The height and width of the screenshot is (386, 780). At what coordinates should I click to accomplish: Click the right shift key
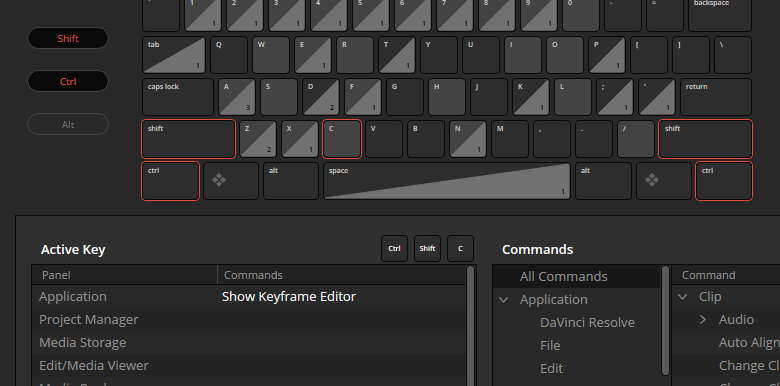705,139
